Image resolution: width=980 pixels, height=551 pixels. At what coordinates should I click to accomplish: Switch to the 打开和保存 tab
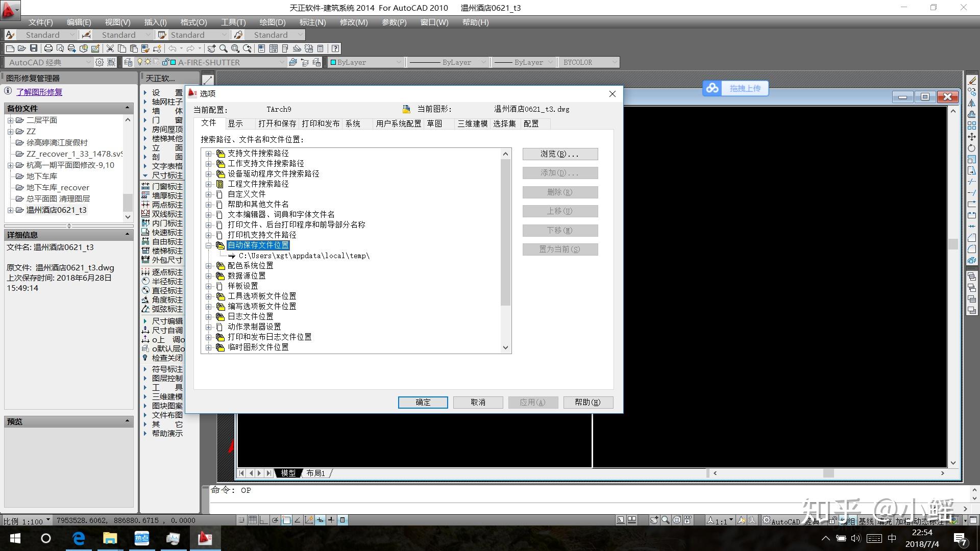tap(277, 123)
